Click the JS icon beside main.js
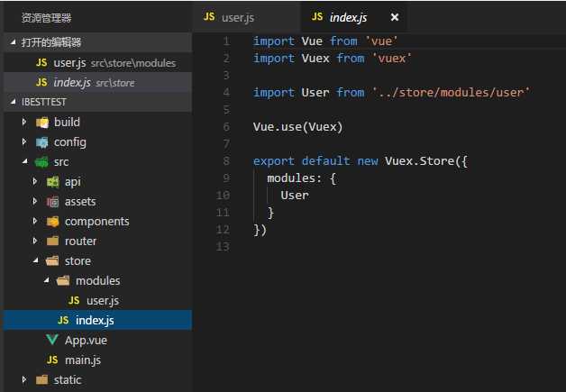Screen dimensions: 566x392 (x=52, y=360)
